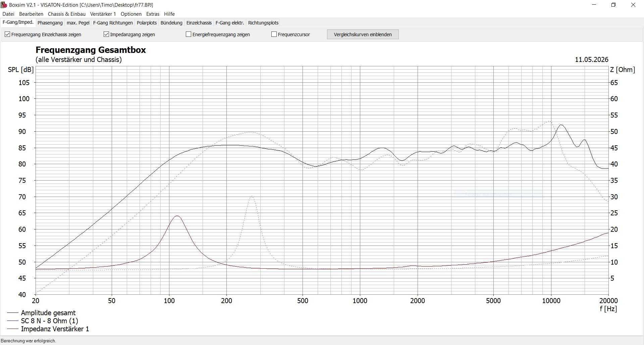644x345 pixels.
Task: Open the Bündelung tab
Action: (171, 23)
